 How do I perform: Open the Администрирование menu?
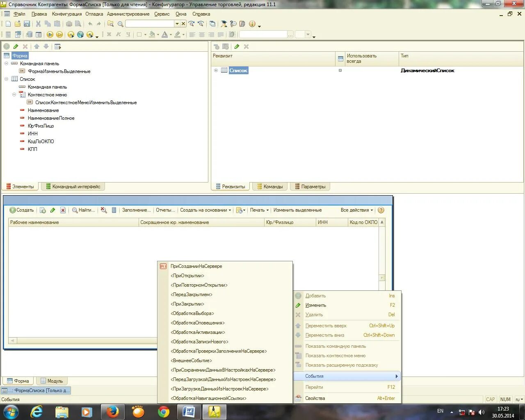[x=128, y=14]
